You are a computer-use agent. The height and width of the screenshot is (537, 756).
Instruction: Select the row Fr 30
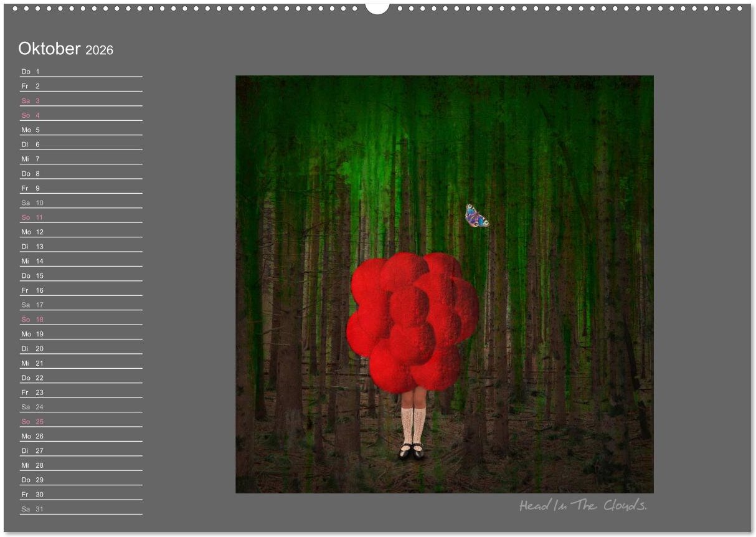(81, 494)
